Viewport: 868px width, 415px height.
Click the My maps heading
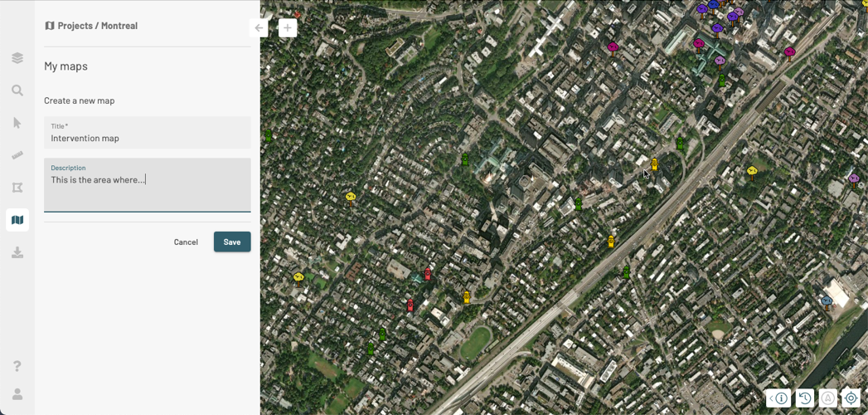coord(65,66)
